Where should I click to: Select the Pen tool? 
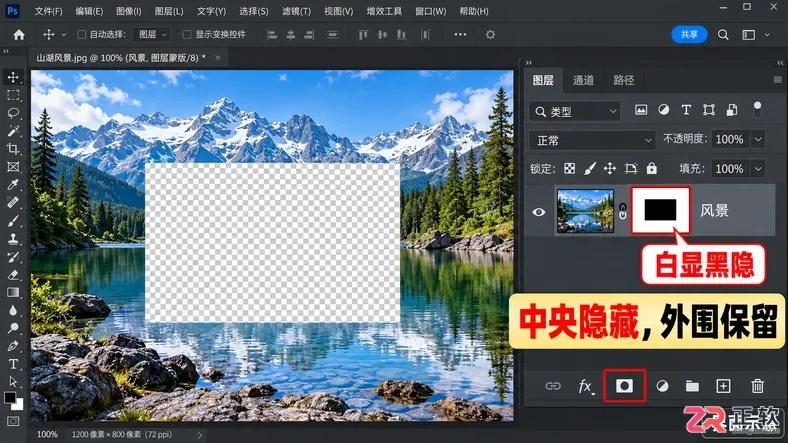13,346
